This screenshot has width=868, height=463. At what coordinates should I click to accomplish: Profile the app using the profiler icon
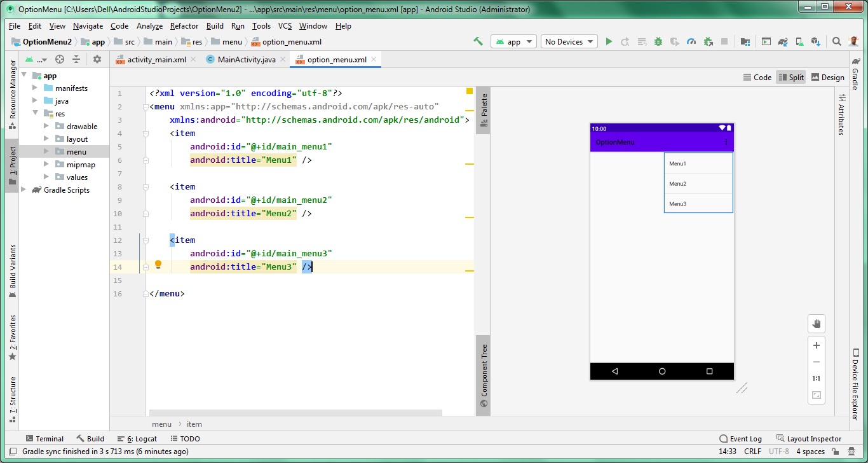point(691,41)
